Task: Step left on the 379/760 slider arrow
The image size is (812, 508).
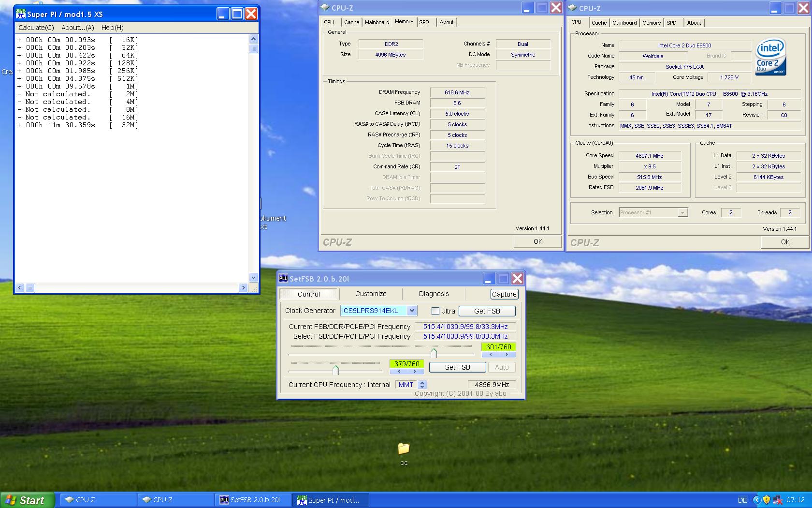Action: pos(398,372)
